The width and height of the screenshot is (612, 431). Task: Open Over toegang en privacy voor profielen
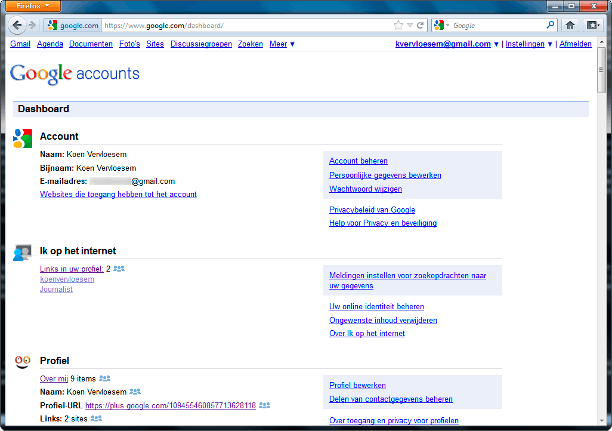coord(394,420)
